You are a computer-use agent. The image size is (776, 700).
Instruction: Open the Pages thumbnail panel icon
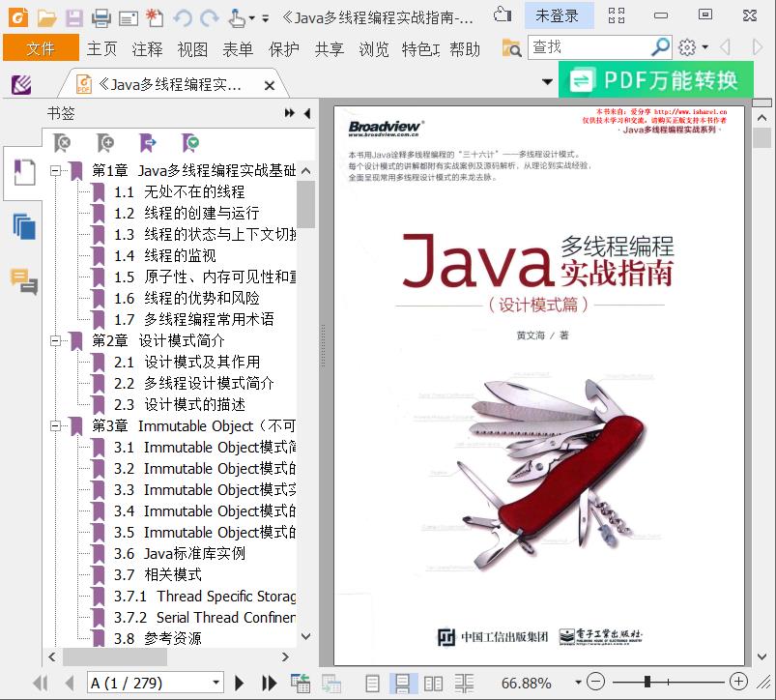click(24, 227)
